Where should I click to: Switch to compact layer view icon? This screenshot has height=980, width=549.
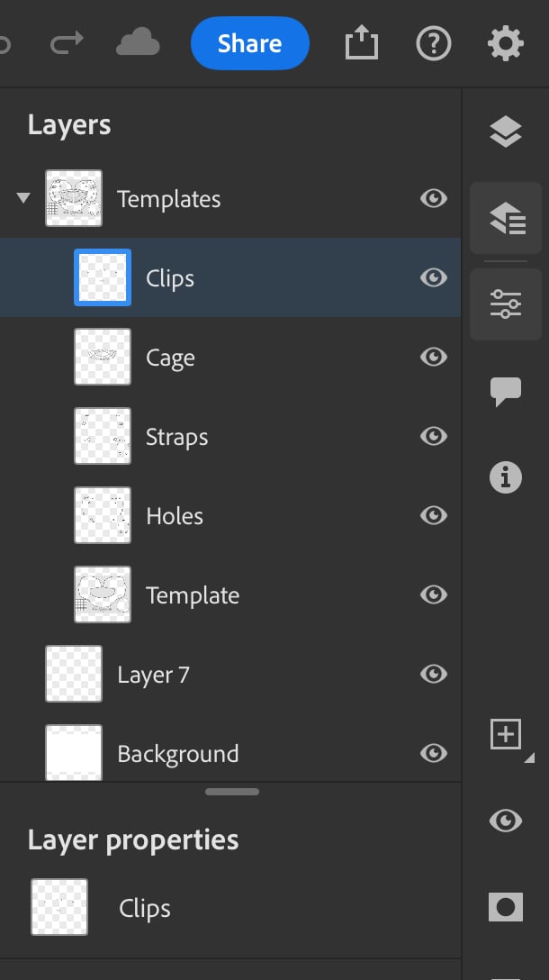pyautogui.click(x=506, y=132)
